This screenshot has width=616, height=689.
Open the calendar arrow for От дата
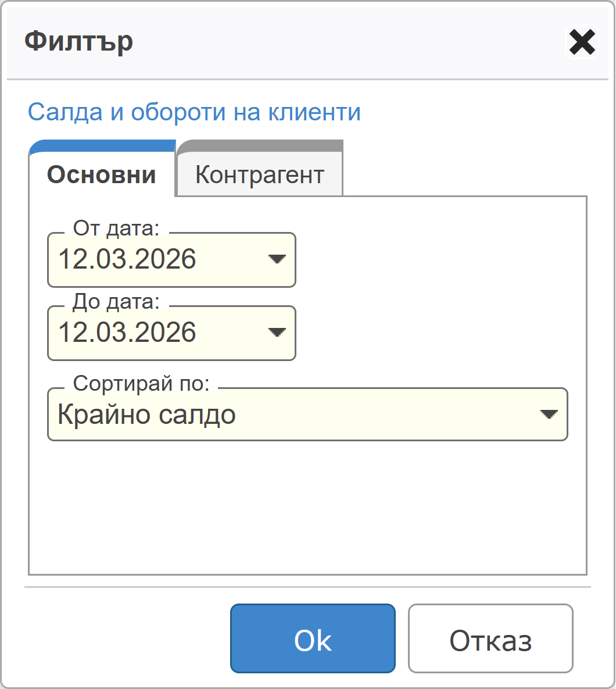point(277,259)
